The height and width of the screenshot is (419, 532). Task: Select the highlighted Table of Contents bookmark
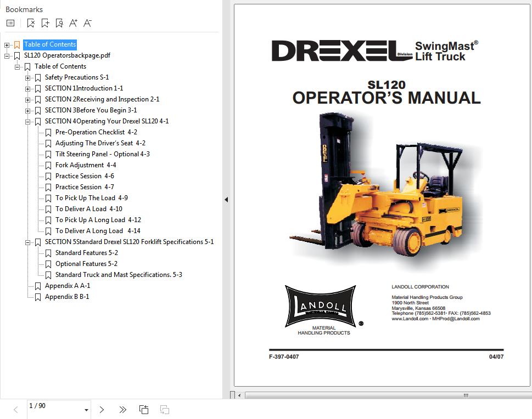click(50, 44)
